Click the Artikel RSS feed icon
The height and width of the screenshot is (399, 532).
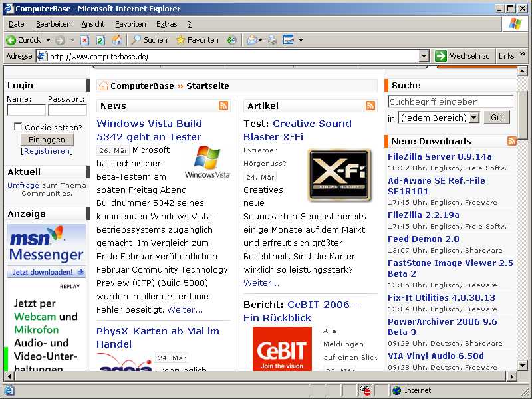(370, 106)
